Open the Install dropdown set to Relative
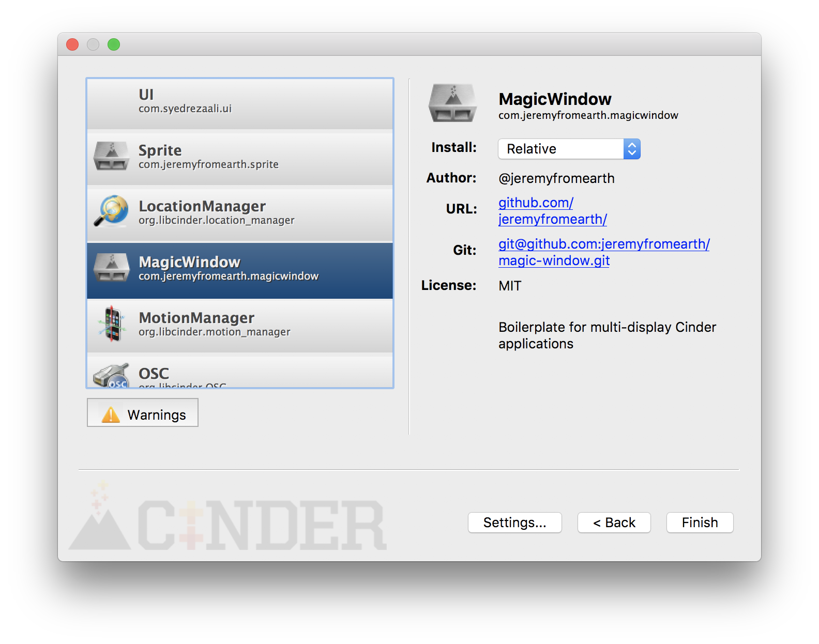 569,149
